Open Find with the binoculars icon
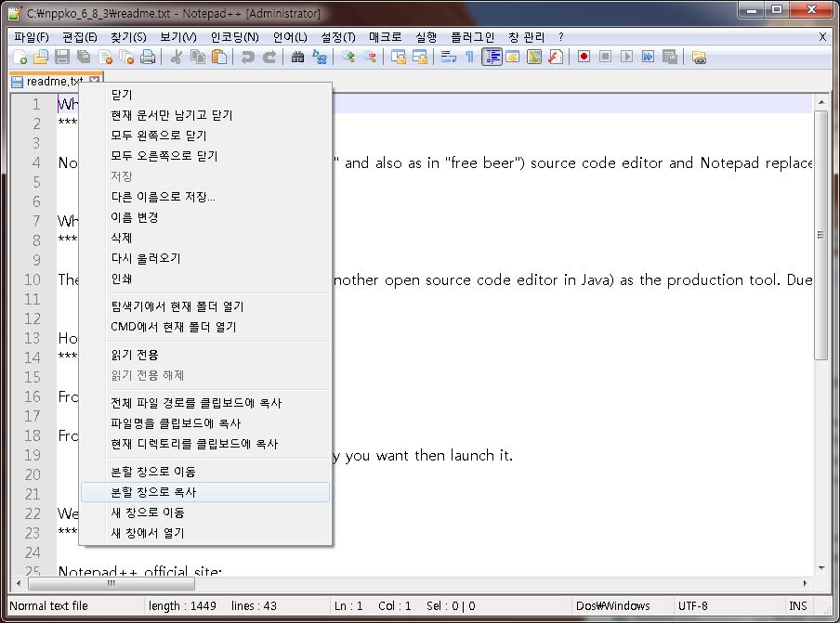 (x=298, y=57)
